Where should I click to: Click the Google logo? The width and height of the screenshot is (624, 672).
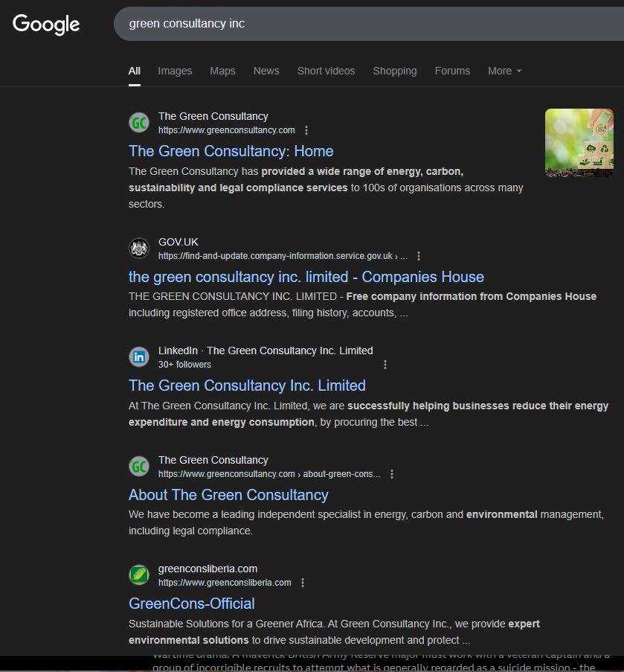click(x=46, y=24)
